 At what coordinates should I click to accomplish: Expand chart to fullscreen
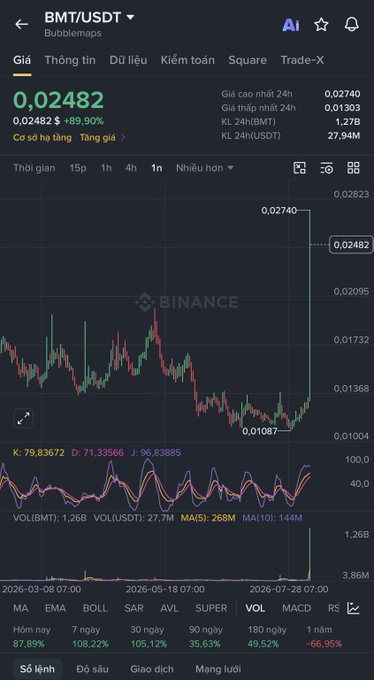click(23, 418)
